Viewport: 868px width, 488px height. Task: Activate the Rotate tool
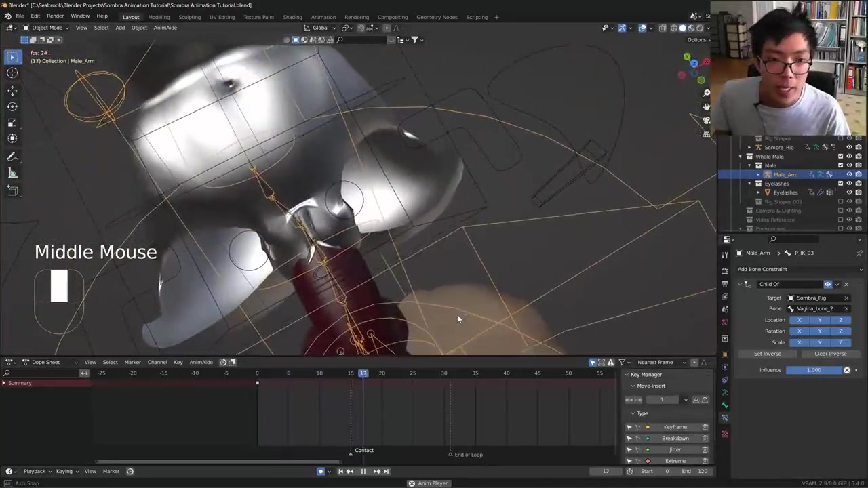(x=12, y=106)
